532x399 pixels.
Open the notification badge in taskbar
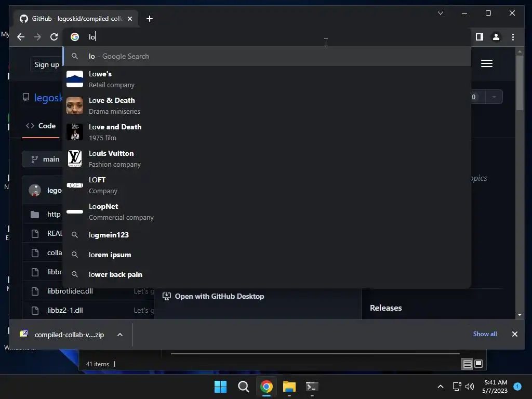coord(517,387)
